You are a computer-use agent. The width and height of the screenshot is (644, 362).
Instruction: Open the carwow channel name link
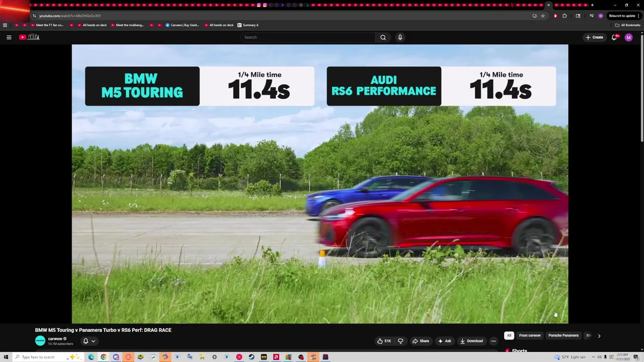[x=55, y=339]
